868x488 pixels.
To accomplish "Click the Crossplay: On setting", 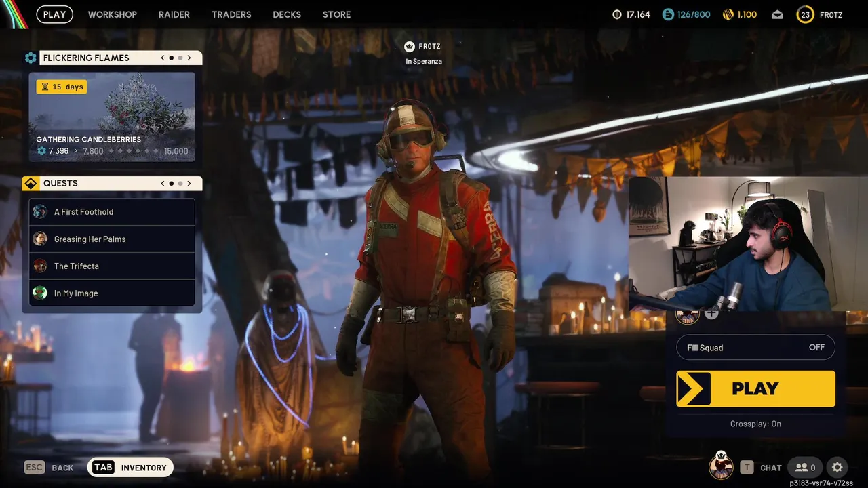I will pyautogui.click(x=755, y=424).
